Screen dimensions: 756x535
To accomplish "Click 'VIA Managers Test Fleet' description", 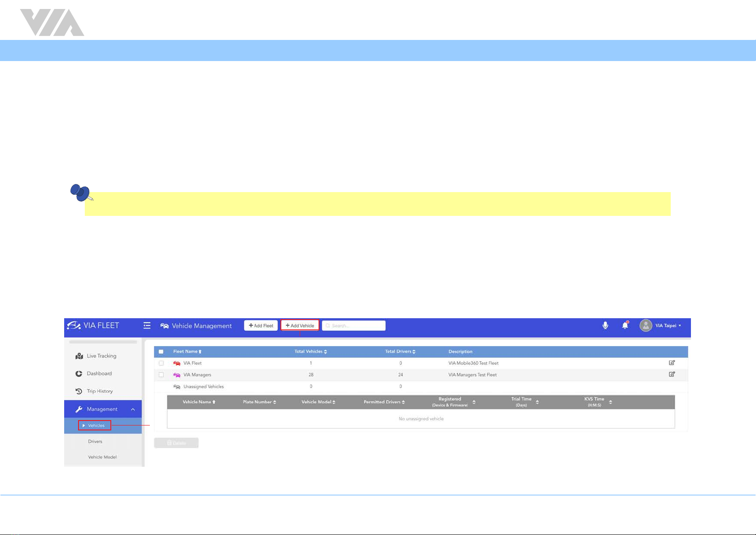I will point(472,375).
